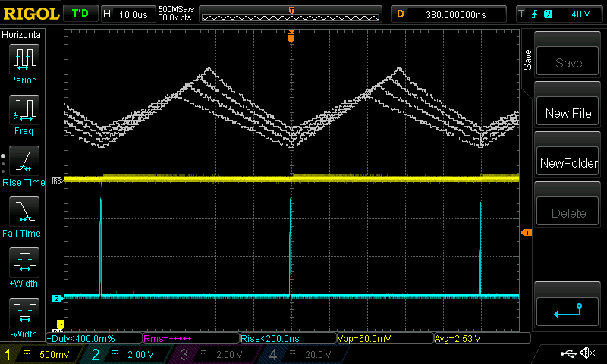Viewport: 607px width, 364px height.
Task: Choose the Fall Time measurement icon
Action: 23,214
